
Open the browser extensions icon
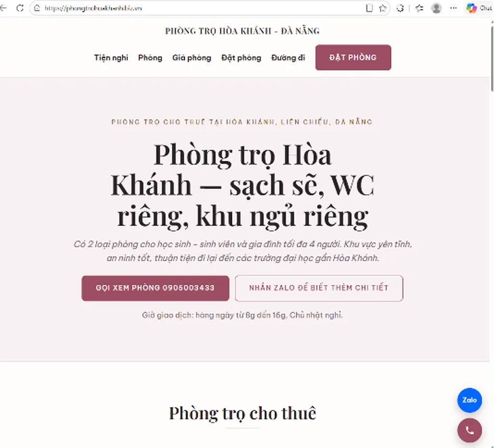coord(400,8)
